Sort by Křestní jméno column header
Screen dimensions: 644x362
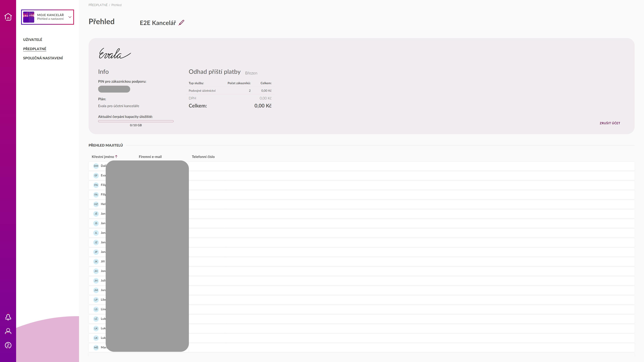[x=103, y=157]
